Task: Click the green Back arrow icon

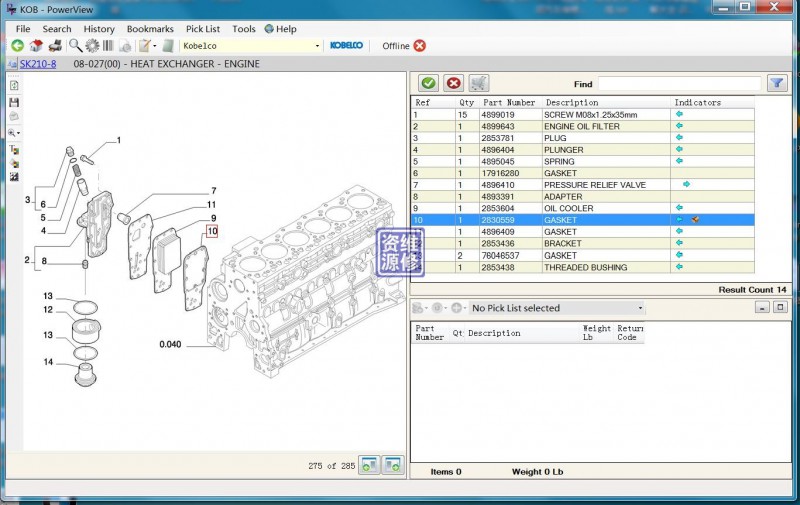Action: click(x=17, y=46)
